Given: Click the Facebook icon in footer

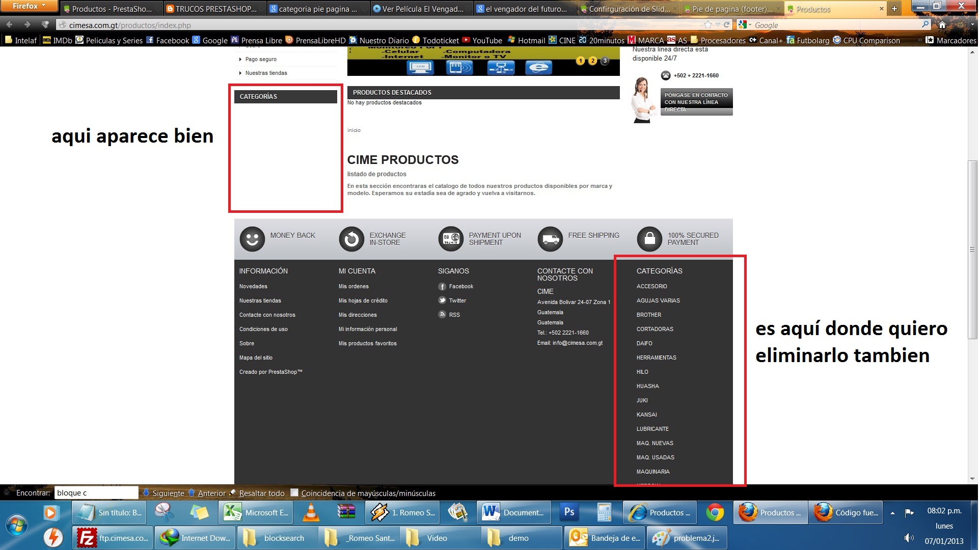Looking at the screenshot, I should tap(442, 287).
